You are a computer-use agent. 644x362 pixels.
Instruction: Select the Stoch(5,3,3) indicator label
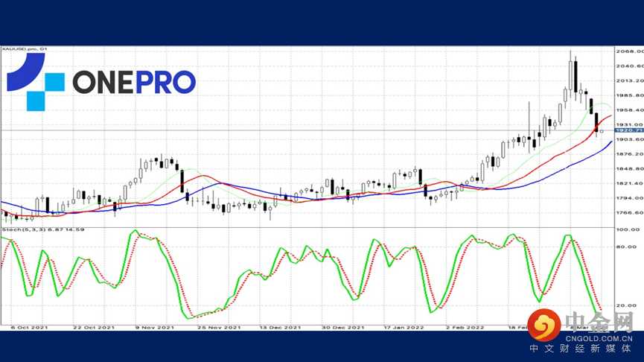43,229
